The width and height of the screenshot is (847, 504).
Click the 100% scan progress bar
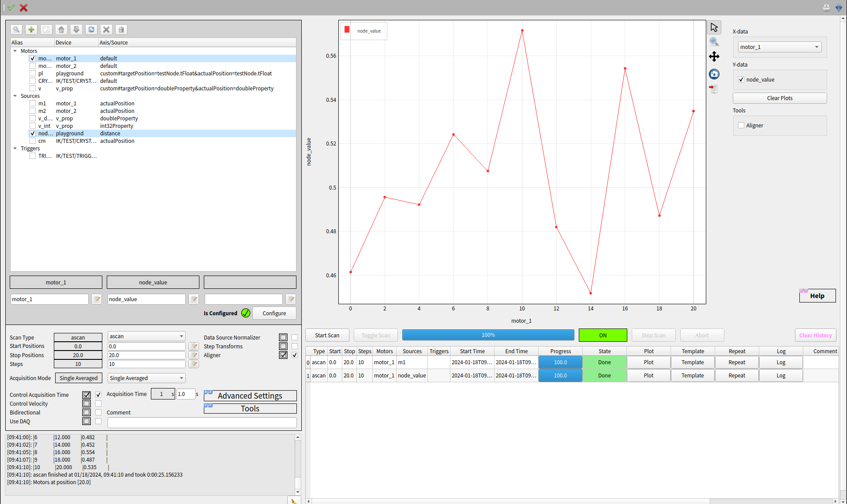pyautogui.click(x=488, y=336)
